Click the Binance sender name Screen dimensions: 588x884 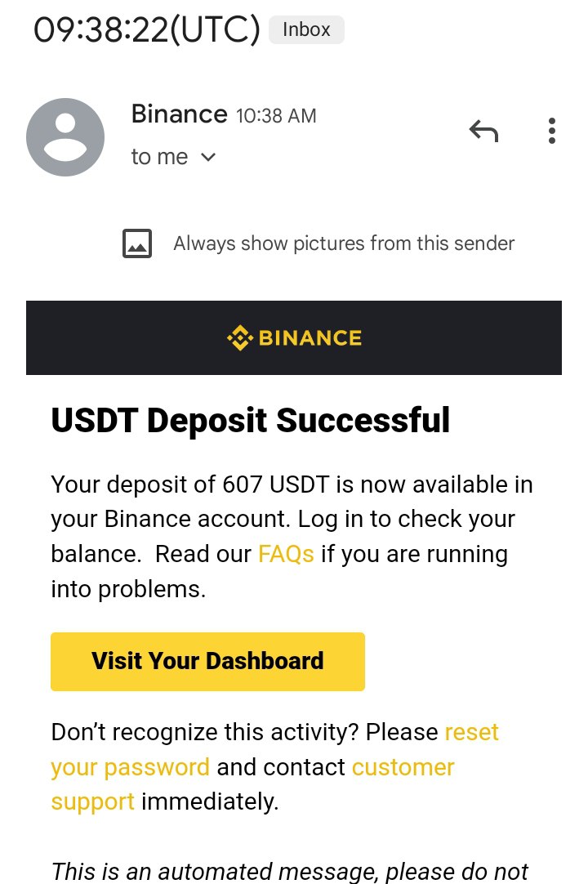(x=179, y=114)
